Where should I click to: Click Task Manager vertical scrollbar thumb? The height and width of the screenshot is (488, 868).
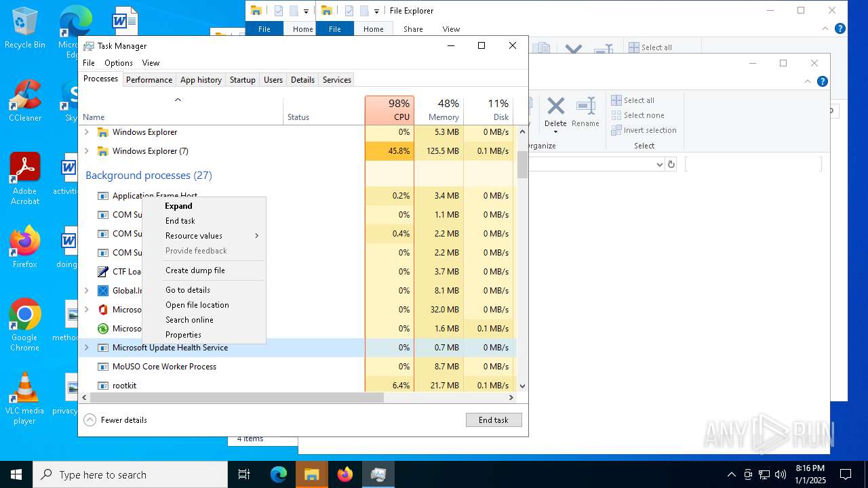[522, 164]
